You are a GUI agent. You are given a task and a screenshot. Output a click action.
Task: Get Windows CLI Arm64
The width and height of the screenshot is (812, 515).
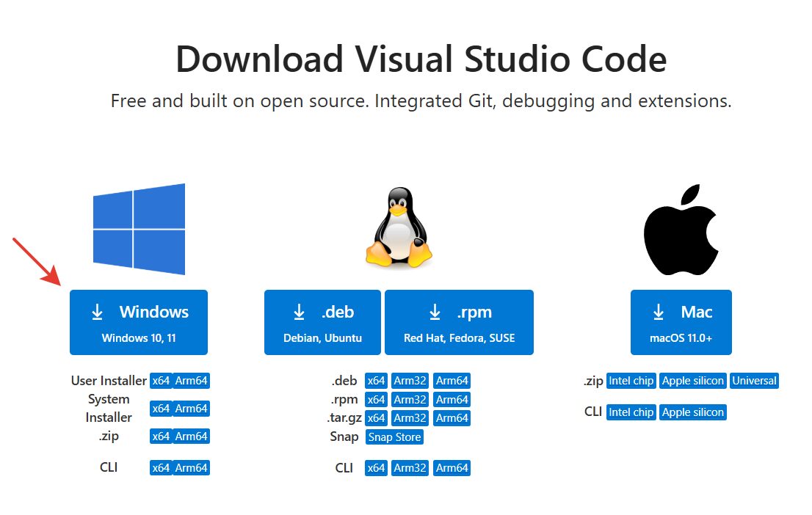pyautogui.click(x=191, y=468)
